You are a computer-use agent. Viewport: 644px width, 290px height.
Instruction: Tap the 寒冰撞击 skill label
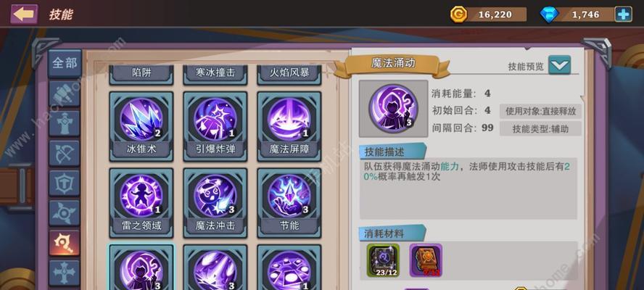(215, 72)
